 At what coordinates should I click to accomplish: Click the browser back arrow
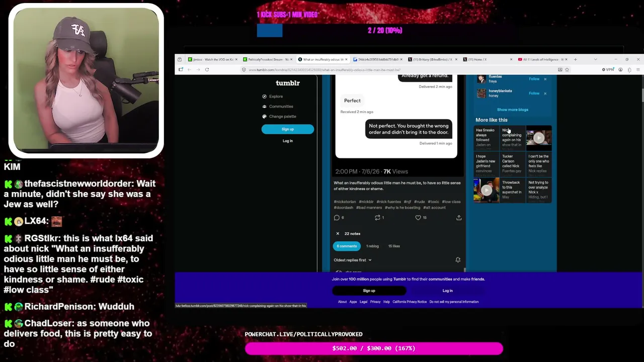click(x=189, y=70)
